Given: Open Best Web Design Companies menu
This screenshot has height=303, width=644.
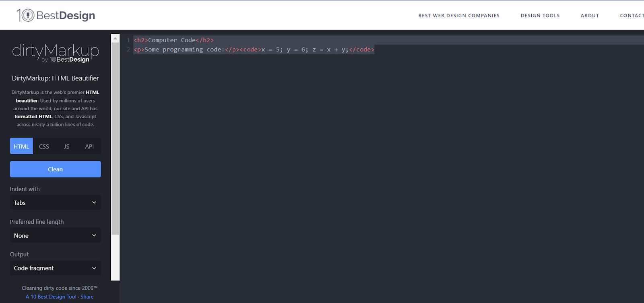Looking at the screenshot, I should [x=459, y=16].
